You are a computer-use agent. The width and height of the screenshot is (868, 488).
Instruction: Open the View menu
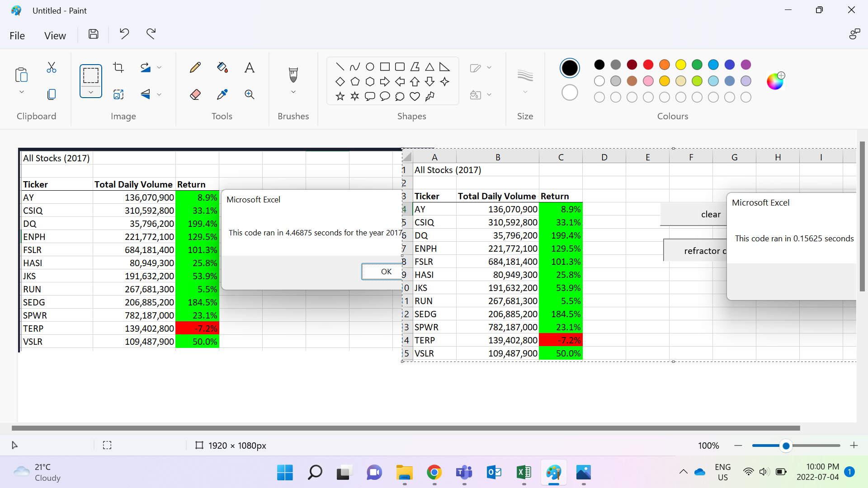55,35
